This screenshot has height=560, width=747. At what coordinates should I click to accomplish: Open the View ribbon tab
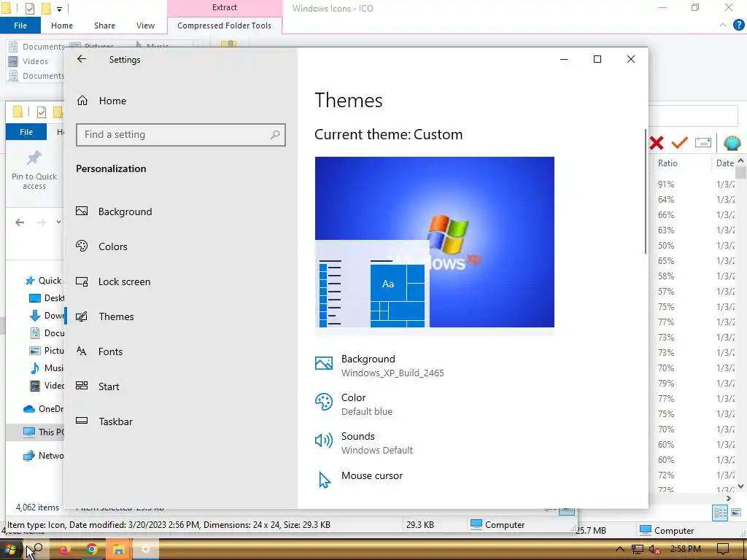pos(145,26)
